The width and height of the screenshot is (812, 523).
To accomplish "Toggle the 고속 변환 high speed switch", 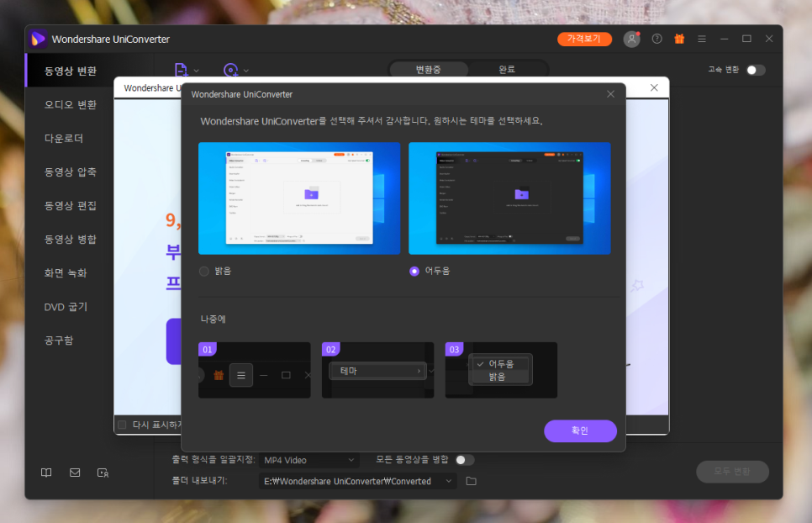I will (x=756, y=70).
